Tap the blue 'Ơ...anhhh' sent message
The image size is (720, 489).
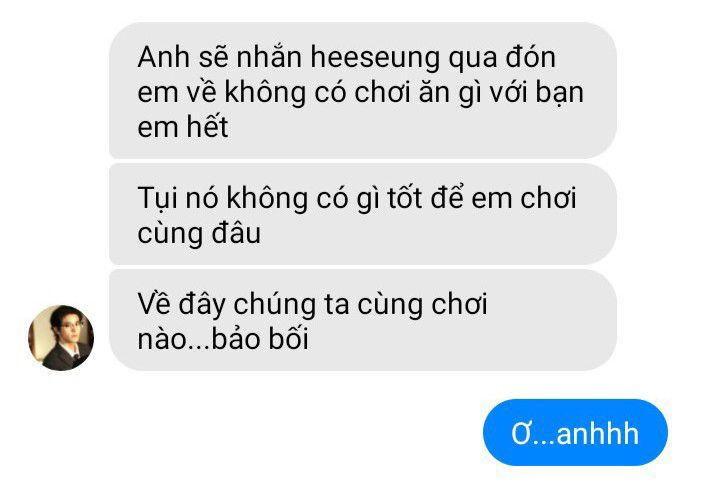click(575, 433)
